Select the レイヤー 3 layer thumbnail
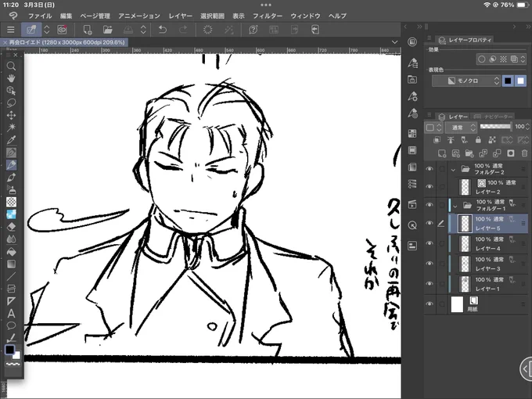Image resolution: width=532 pixels, height=399 pixels. [465, 264]
